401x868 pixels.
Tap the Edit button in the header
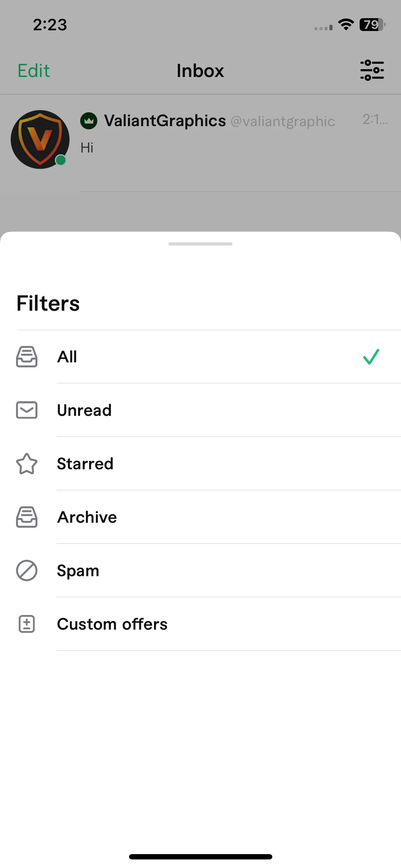point(34,71)
